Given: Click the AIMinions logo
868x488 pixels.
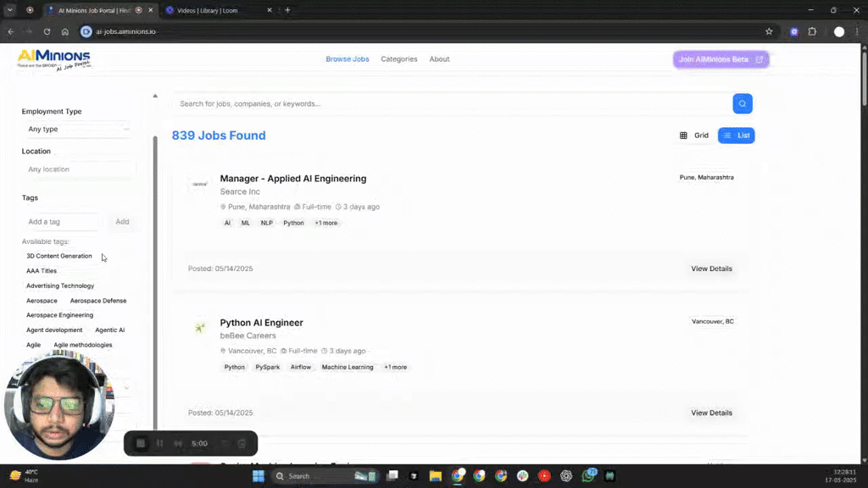Looking at the screenshot, I should [54, 58].
